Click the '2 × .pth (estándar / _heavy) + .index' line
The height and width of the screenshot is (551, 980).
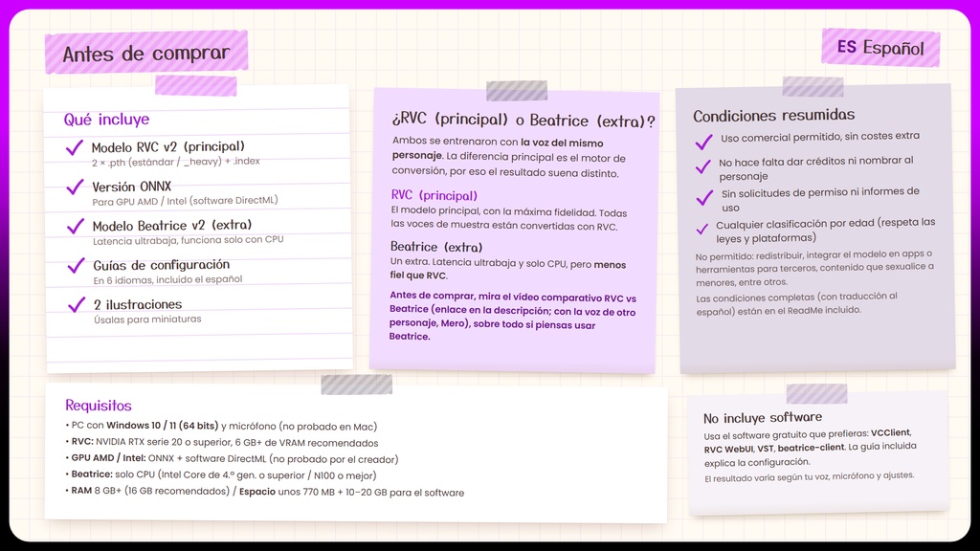tap(176, 162)
